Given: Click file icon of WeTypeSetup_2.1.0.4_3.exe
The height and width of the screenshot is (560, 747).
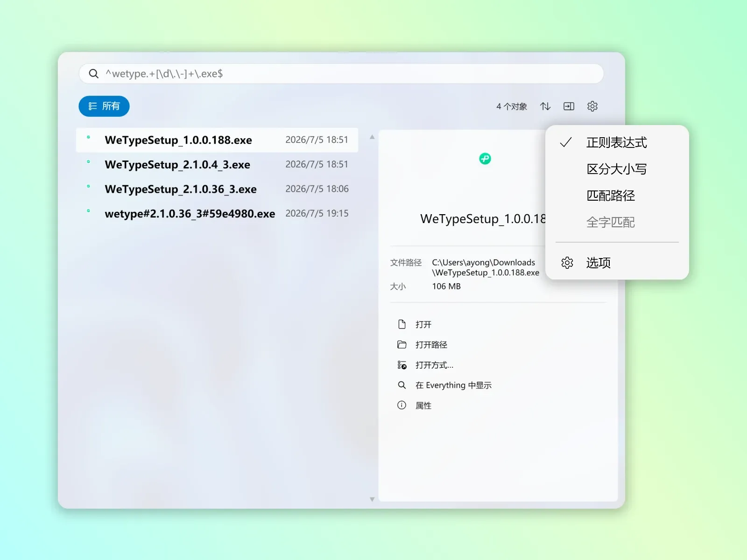Looking at the screenshot, I should pyautogui.click(x=88, y=161).
